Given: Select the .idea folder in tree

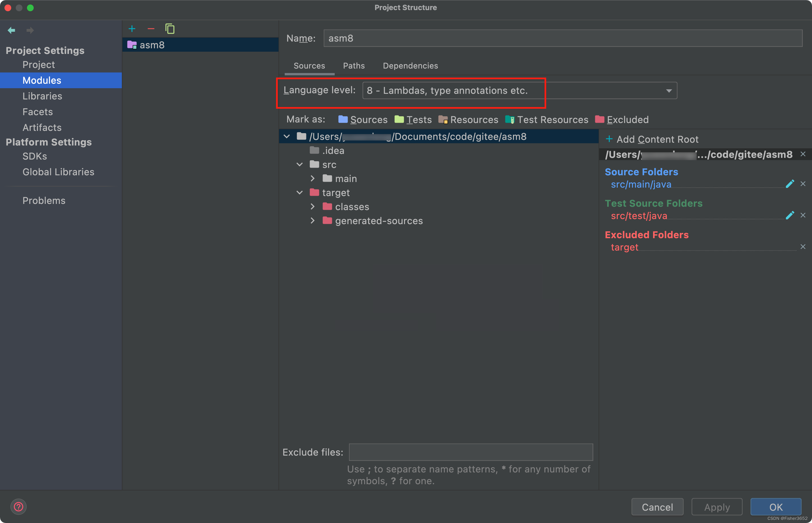Looking at the screenshot, I should (x=439, y=151).
